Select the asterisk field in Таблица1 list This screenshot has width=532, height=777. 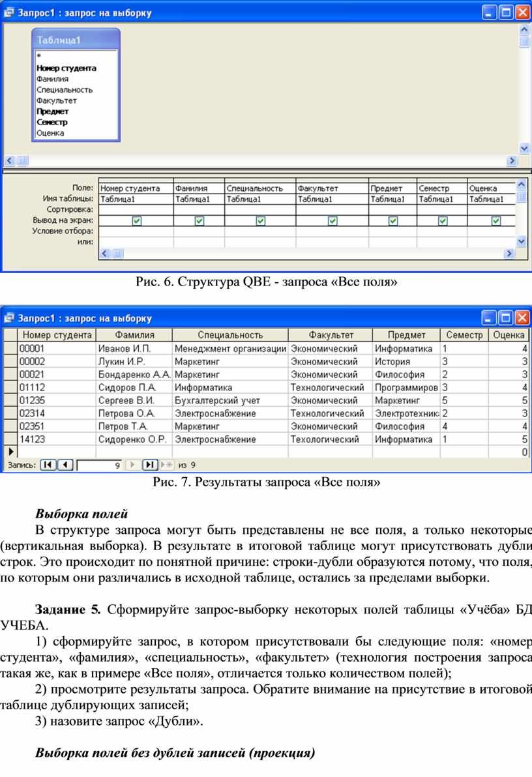38,57
